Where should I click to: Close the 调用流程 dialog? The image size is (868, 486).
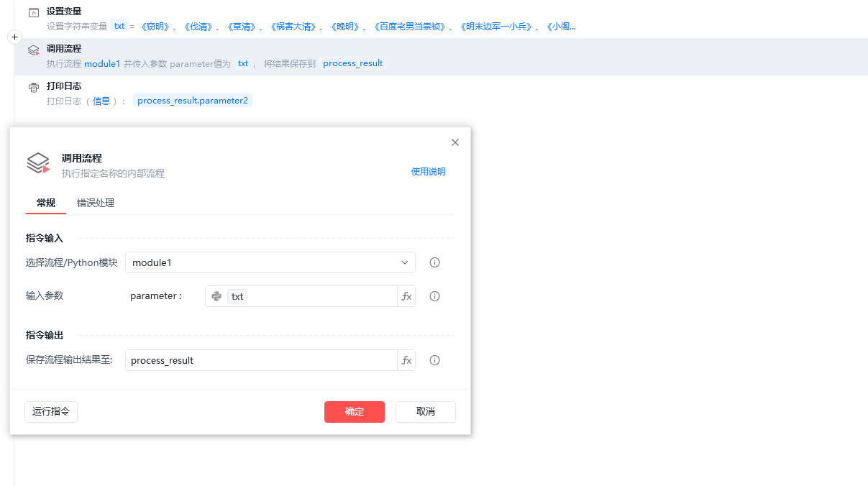click(454, 142)
